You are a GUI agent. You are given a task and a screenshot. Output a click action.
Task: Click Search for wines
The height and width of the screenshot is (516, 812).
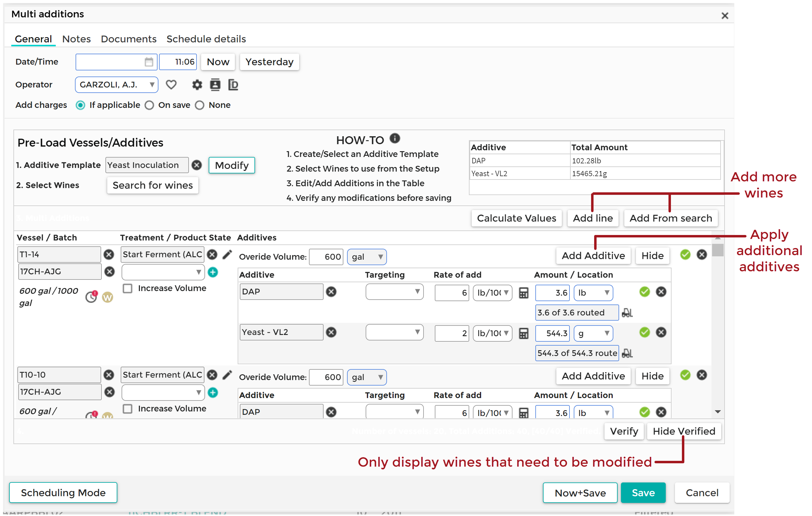[x=153, y=186]
